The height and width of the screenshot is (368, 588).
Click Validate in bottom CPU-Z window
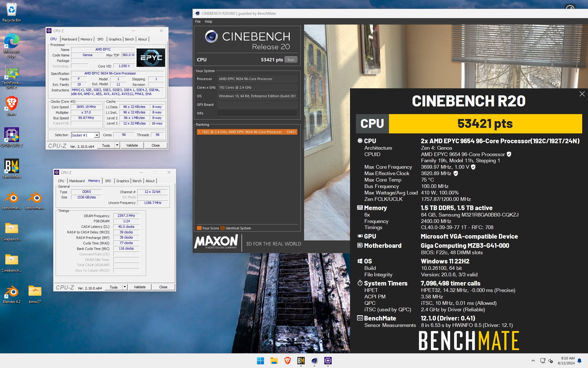(140, 287)
